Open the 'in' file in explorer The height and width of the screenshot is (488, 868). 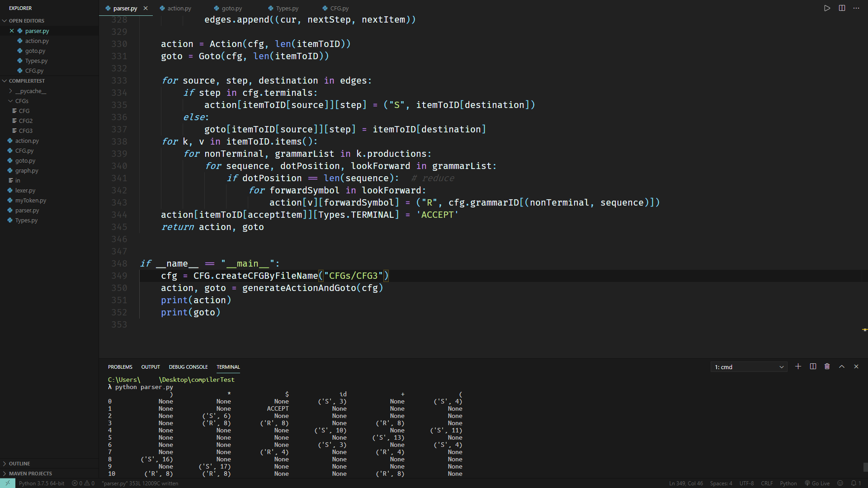49,180
